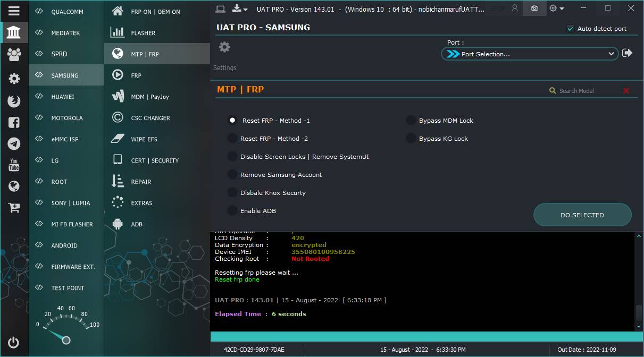Open the FRP tab with play icon

point(157,75)
